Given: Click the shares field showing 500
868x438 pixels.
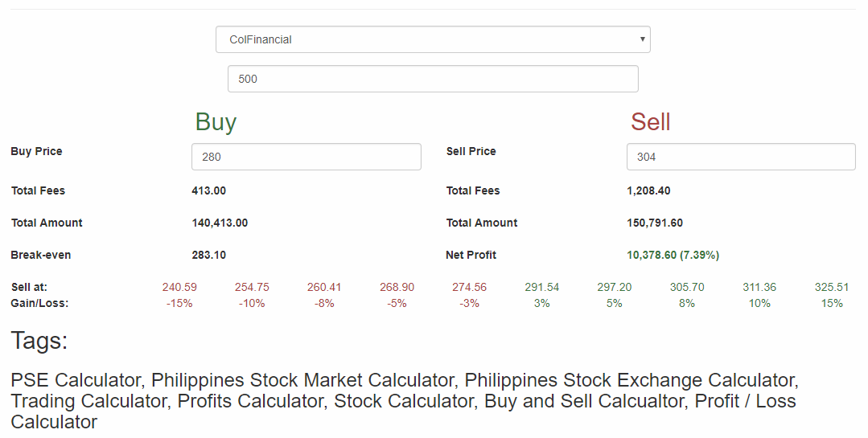Looking at the screenshot, I should click(x=433, y=79).
